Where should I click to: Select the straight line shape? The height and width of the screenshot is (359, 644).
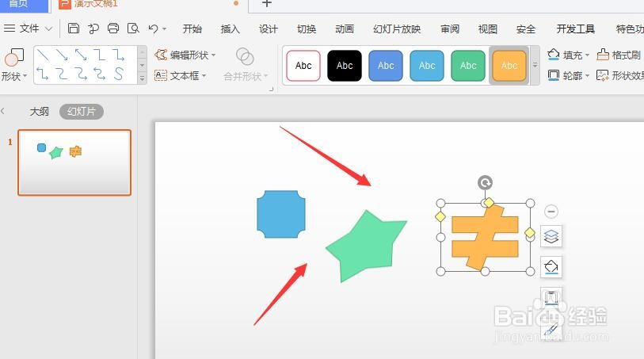(43, 55)
